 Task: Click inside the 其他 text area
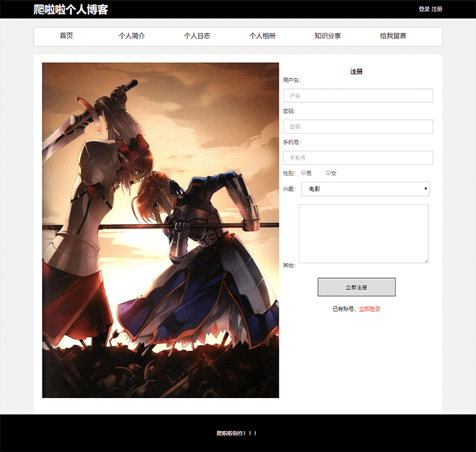point(364,233)
